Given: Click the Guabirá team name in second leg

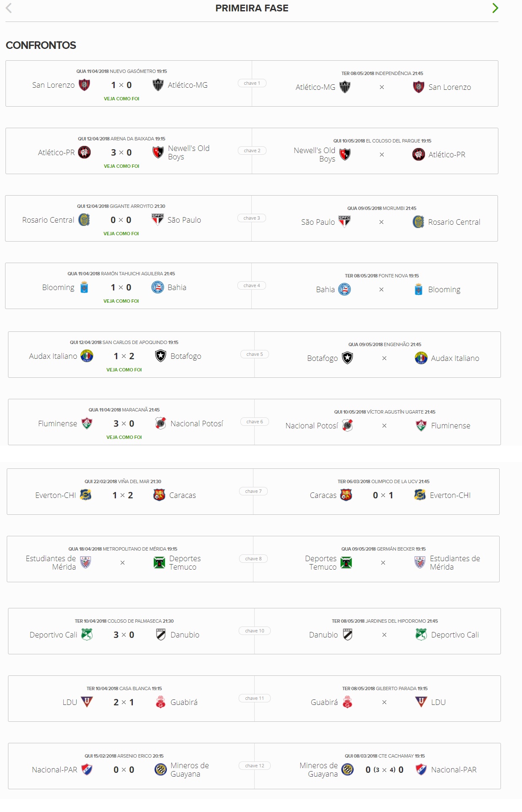Looking at the screenshot, I should point(324,702).
